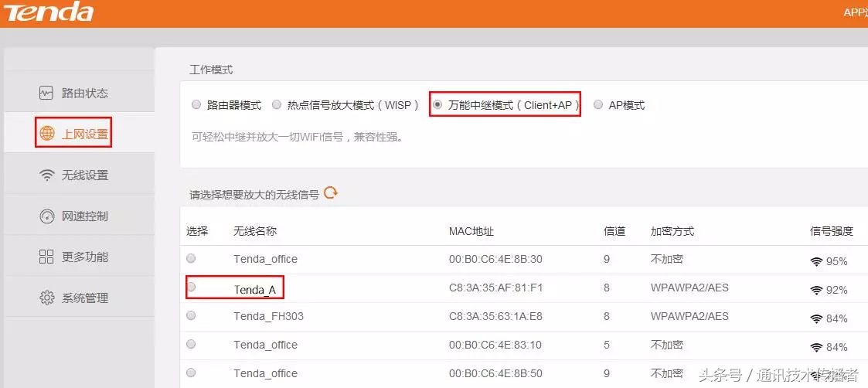Click the 加密方式 column header

coord(672,231)
